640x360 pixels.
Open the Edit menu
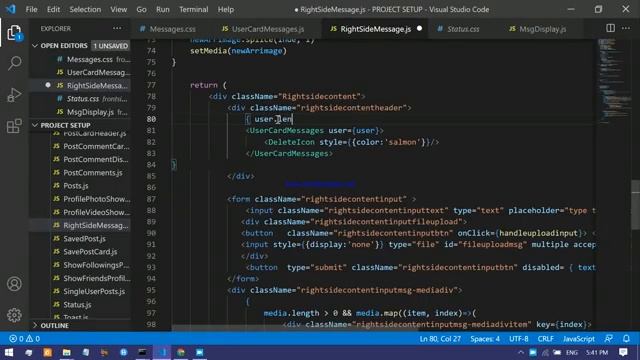click(53, 9)
